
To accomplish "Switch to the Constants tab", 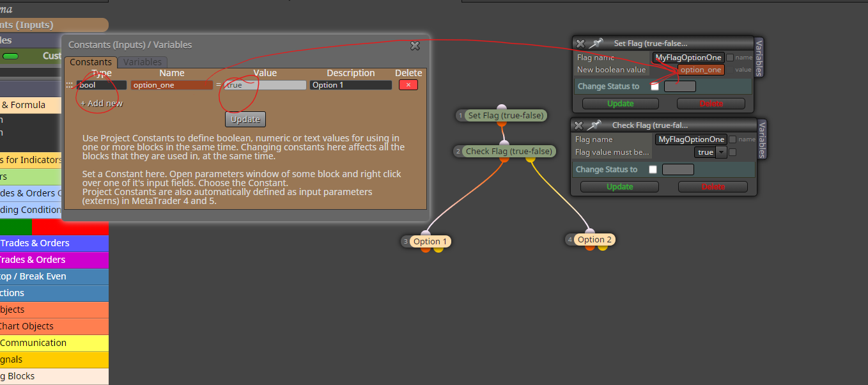I will (90, 62).
